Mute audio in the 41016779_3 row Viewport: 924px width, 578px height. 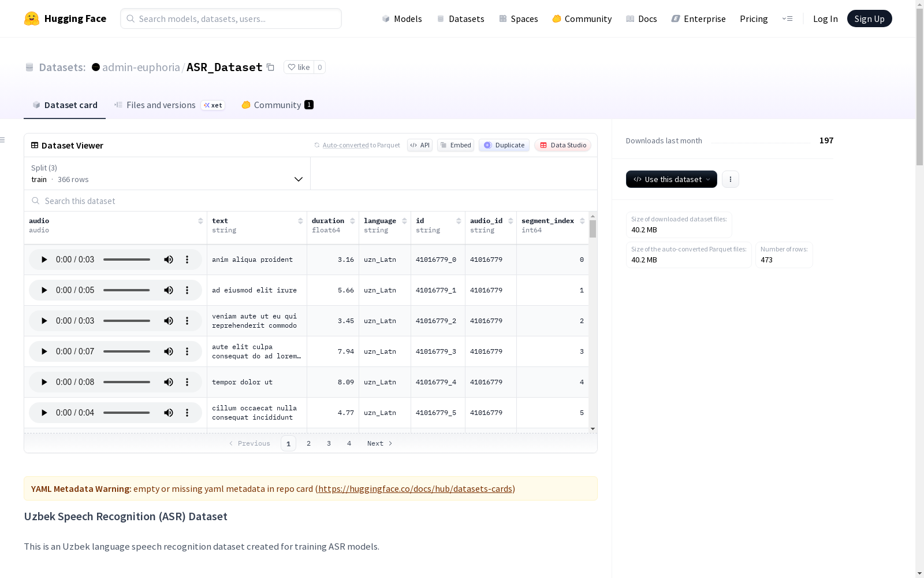pos(169,351)
